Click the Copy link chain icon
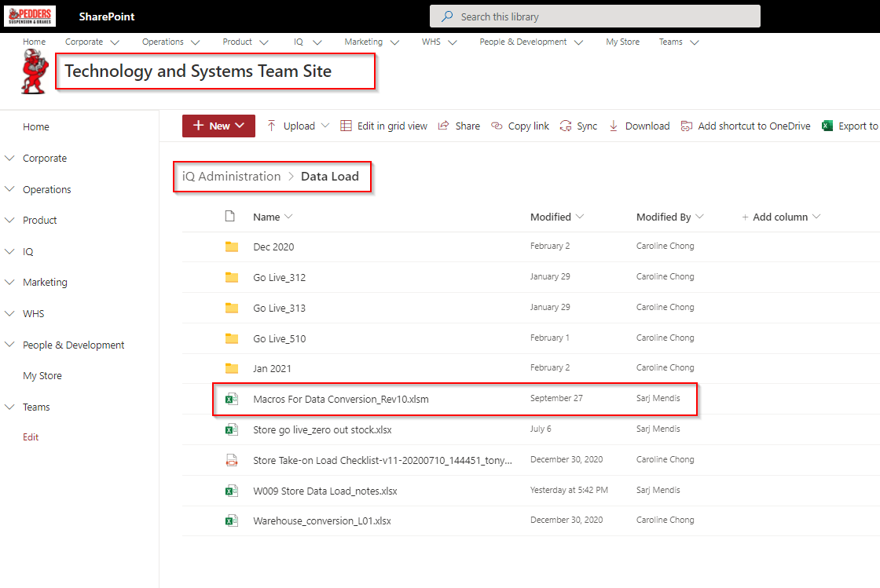Image resolution: width=880 pixels, height=588 pixels. [497, 126]
